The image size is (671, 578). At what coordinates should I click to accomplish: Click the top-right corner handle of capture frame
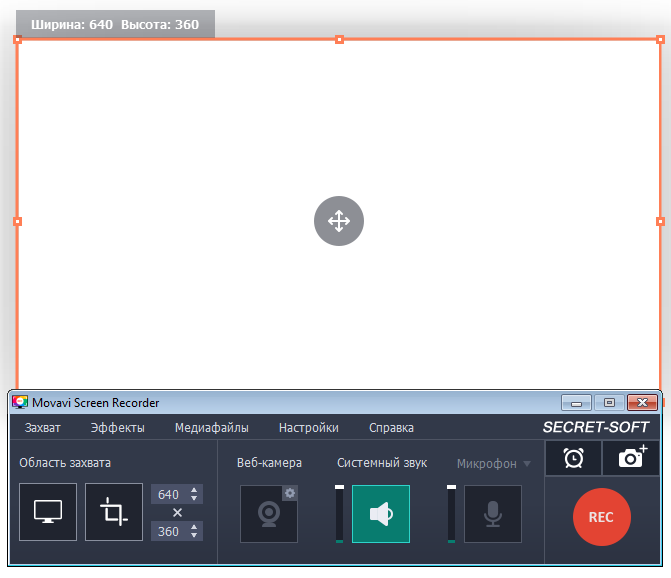[x=660, y=40]
